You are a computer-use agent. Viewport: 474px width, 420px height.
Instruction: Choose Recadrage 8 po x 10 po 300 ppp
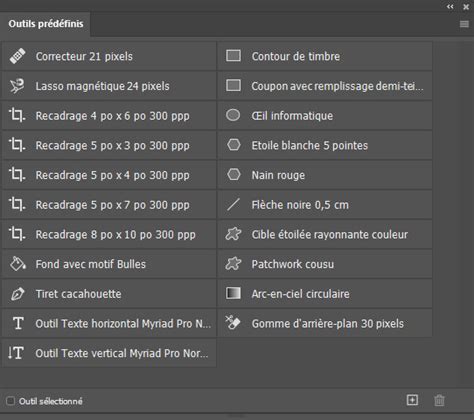(109, 234)
